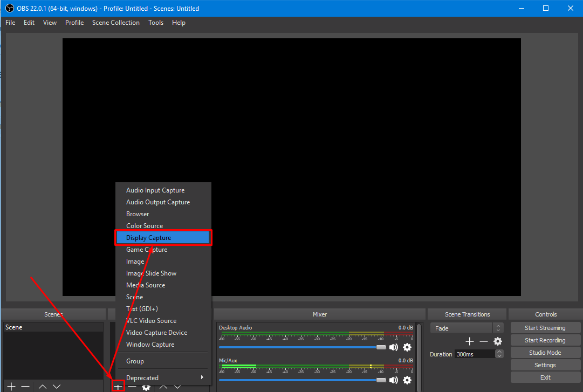Click the Desktop Audio label

pos(235,327)
